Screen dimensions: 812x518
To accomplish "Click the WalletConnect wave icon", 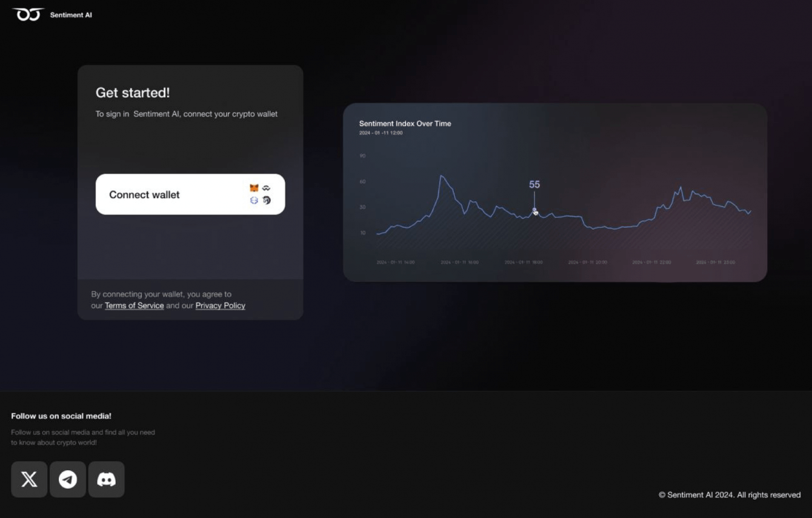I will tap(266, 188).
